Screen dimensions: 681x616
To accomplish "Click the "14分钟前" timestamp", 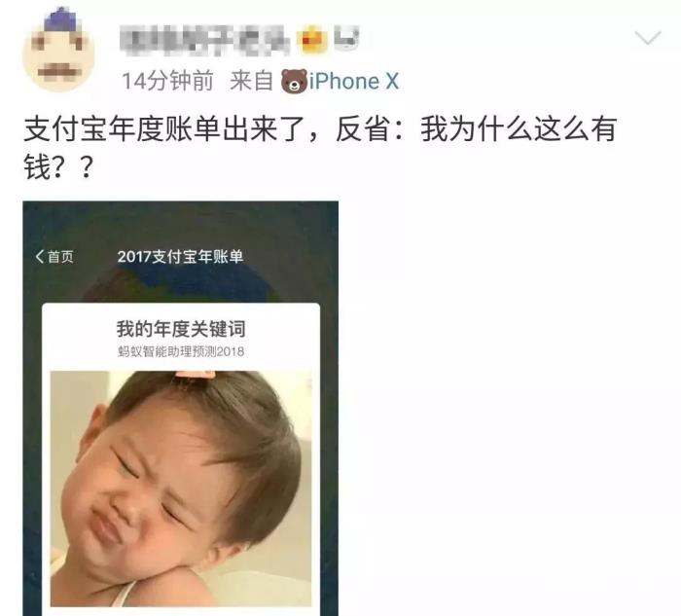I will (167, 81).
